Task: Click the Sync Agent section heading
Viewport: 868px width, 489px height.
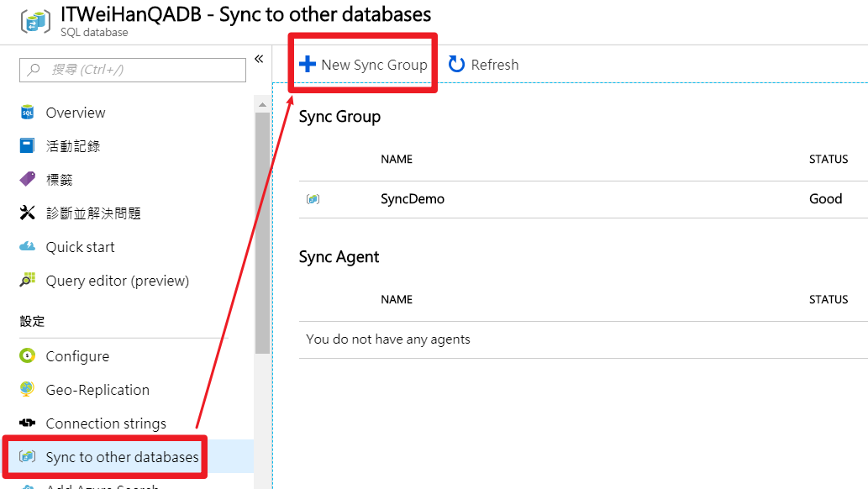Action: pos(339,257)
